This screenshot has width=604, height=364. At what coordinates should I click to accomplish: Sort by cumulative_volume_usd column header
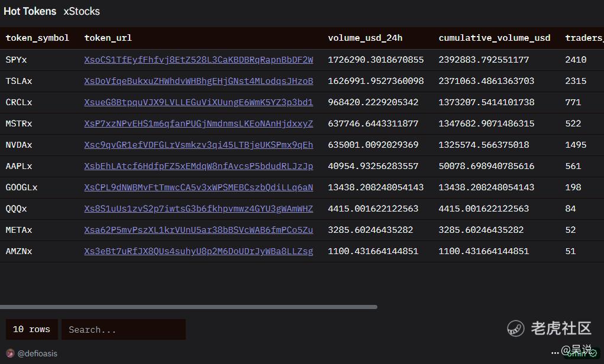[494, 38]
